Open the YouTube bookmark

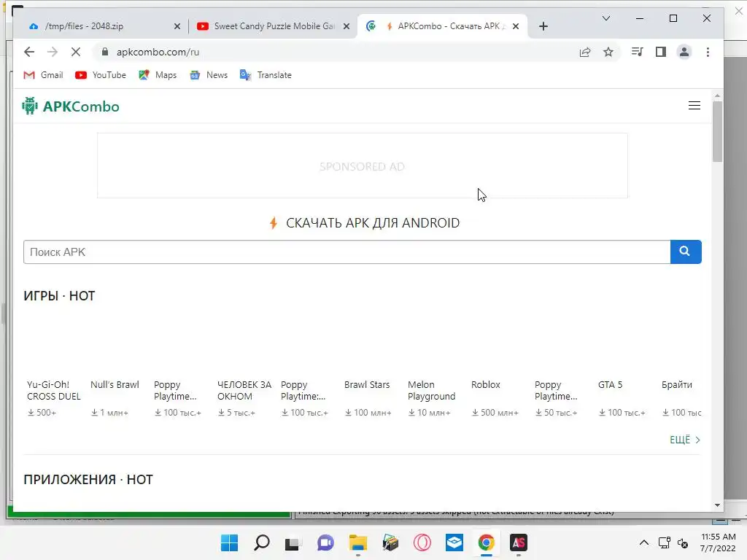tap(101, 75)
